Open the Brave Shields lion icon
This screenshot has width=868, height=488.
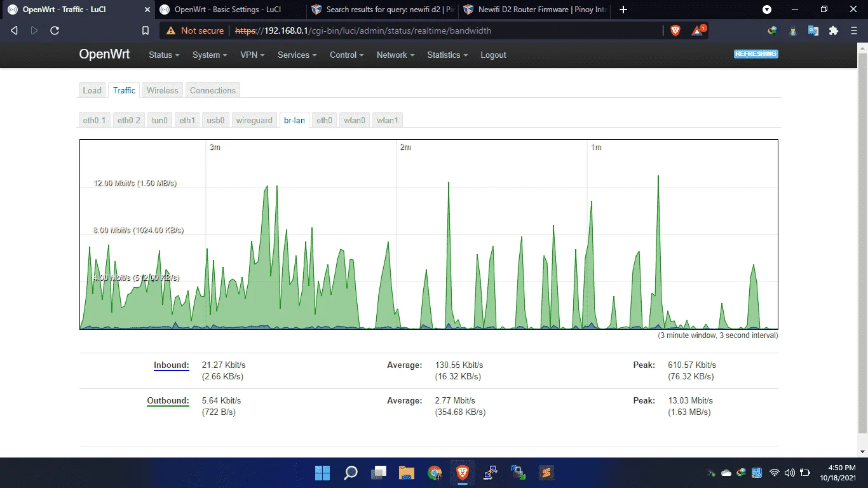[675, 30]
